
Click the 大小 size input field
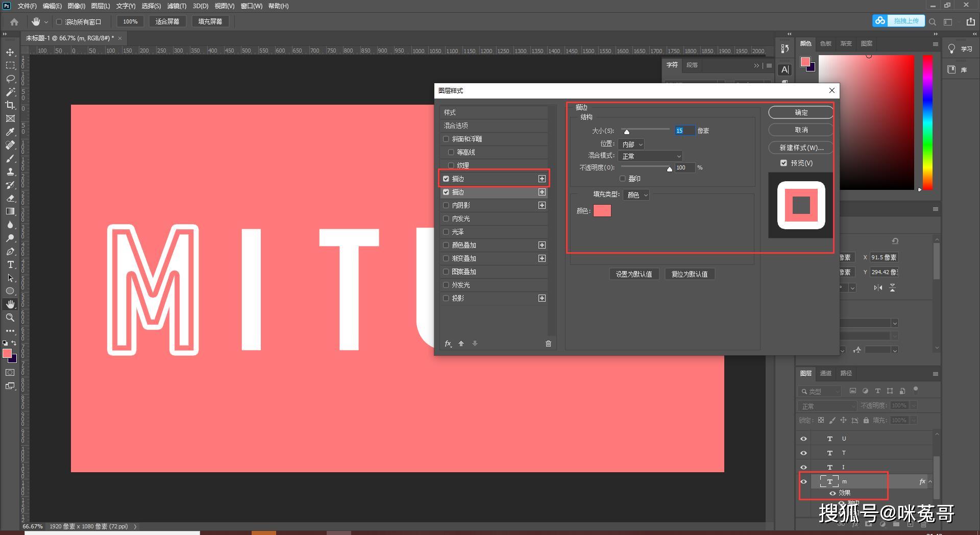coord(684,131)
